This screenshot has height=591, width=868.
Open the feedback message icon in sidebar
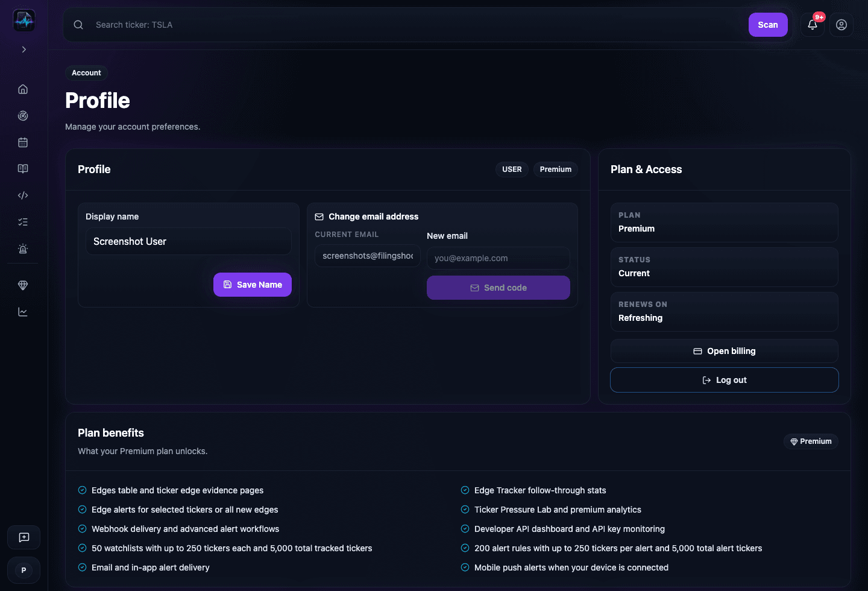(x=24, y=537)
